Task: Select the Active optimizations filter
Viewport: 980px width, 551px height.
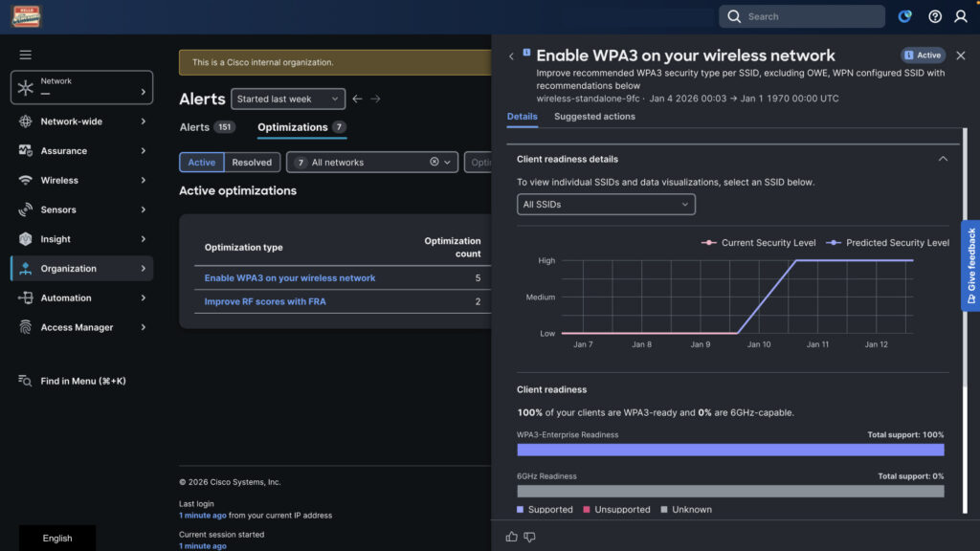Action: tap(201, 163)
